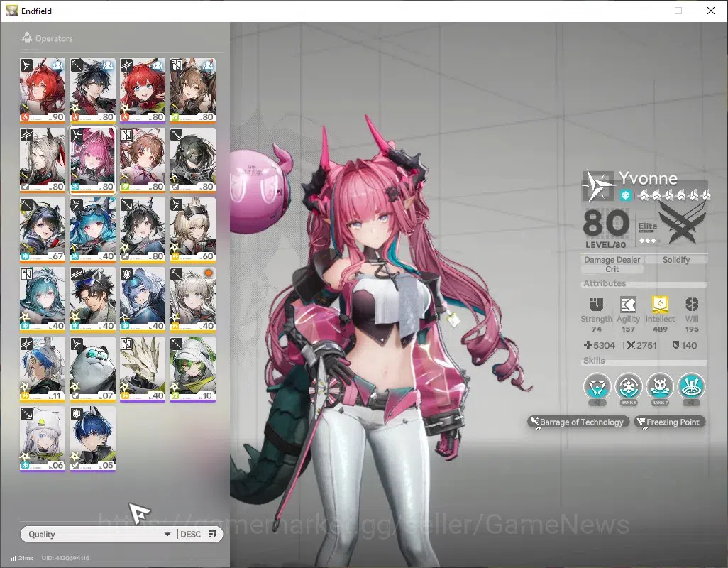Select the level 11 white-and-blue haired operator
Screen dimensions: 728x568
[x=43, y=368]
